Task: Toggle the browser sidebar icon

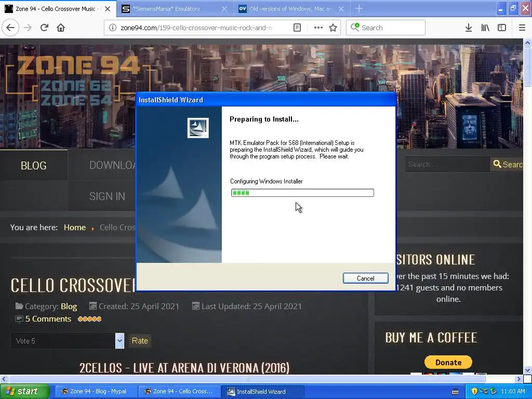Action: pos(502,28)
